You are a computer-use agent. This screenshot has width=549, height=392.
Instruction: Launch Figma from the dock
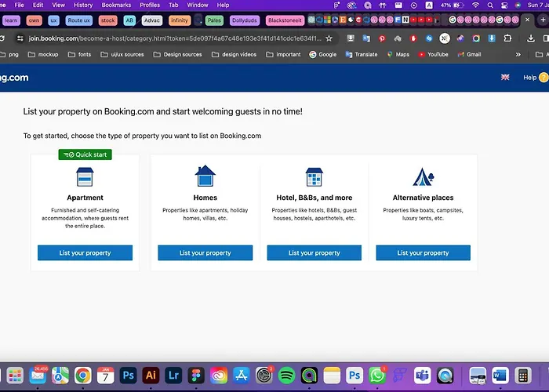[x=196, y=376]
